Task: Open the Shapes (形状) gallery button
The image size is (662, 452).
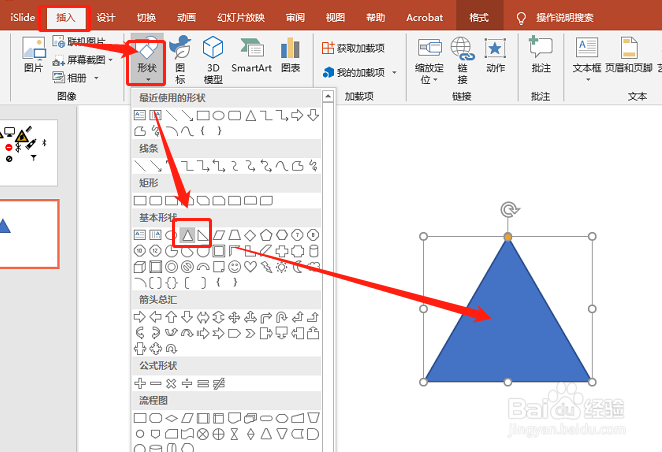Action: pyautogui.click(x=147, y=59)
